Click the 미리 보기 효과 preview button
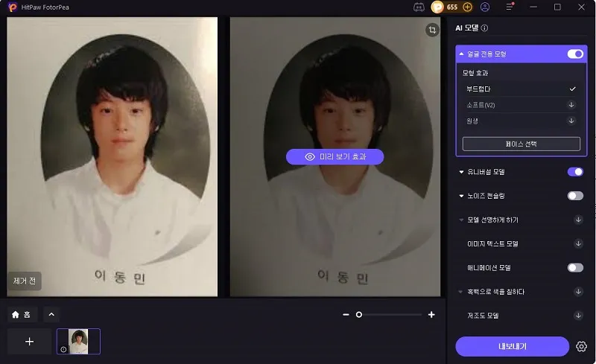 (x=335, y=156)
